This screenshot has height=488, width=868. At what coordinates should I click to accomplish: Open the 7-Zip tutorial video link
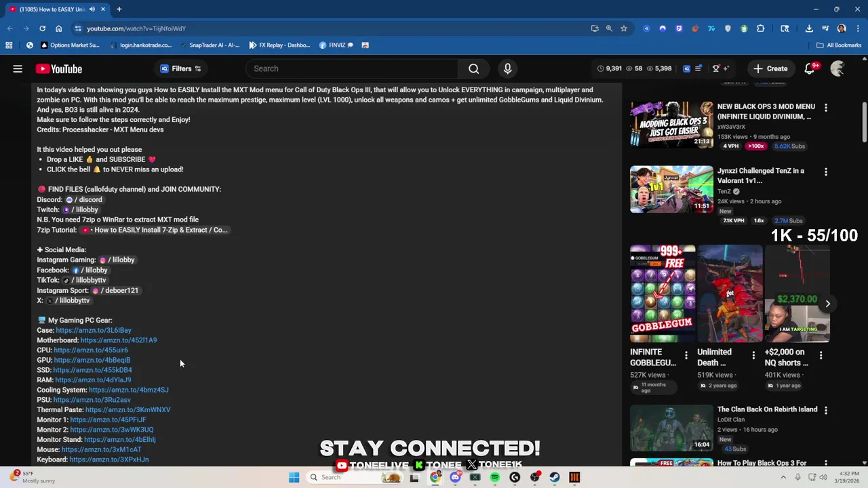pos(154,230)
